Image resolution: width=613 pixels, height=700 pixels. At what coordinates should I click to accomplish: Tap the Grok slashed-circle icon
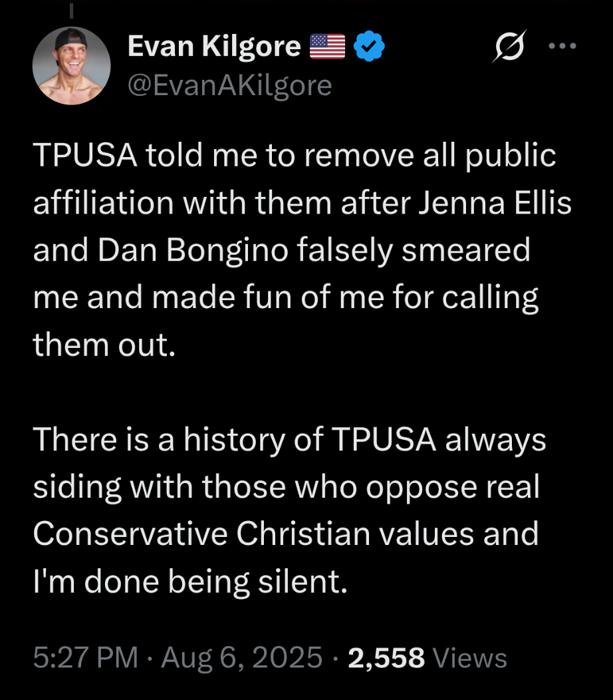(506, 48)
